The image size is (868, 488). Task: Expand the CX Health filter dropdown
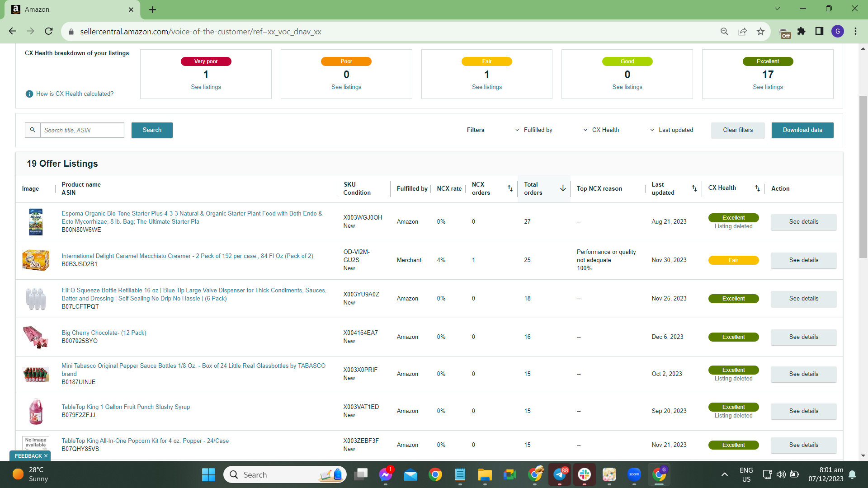point(601,130)
